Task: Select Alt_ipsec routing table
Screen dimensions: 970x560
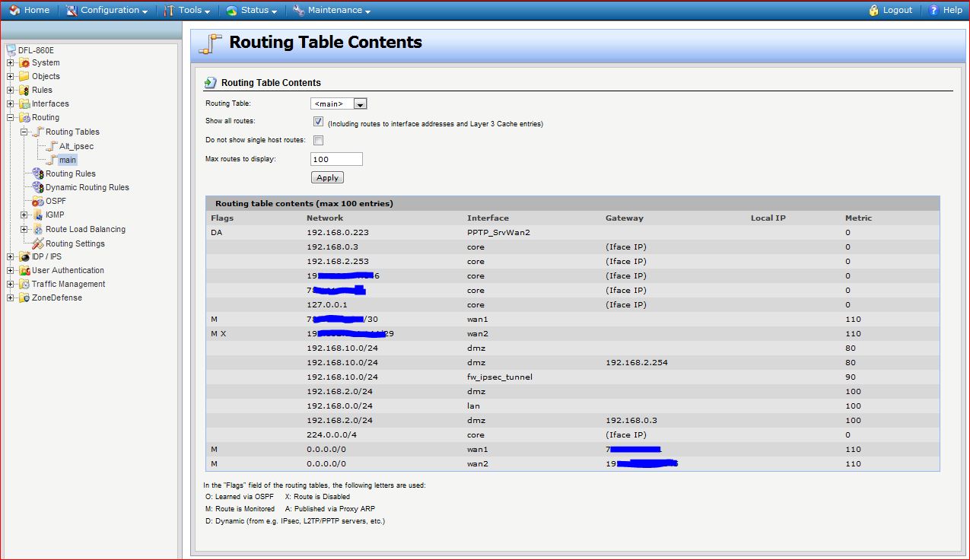Action: (76, 146)
